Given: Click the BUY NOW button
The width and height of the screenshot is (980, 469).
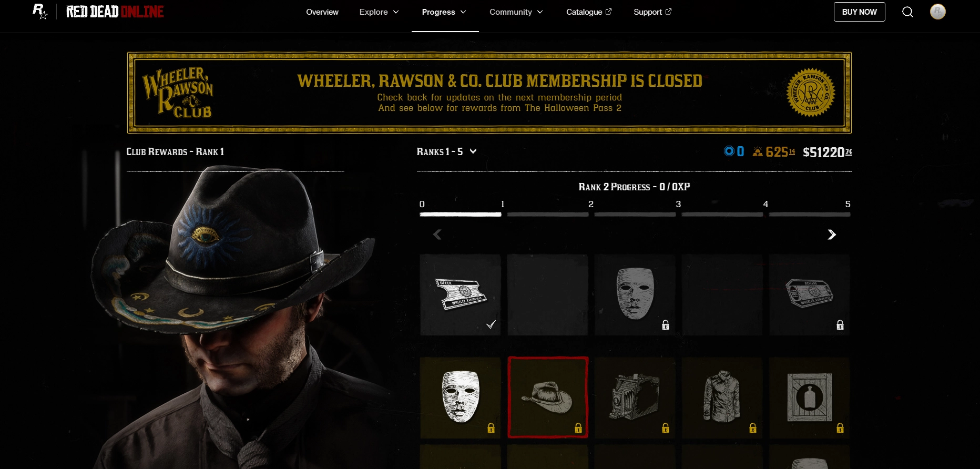Looking at the screenshot, I should [x=859, y=12].
